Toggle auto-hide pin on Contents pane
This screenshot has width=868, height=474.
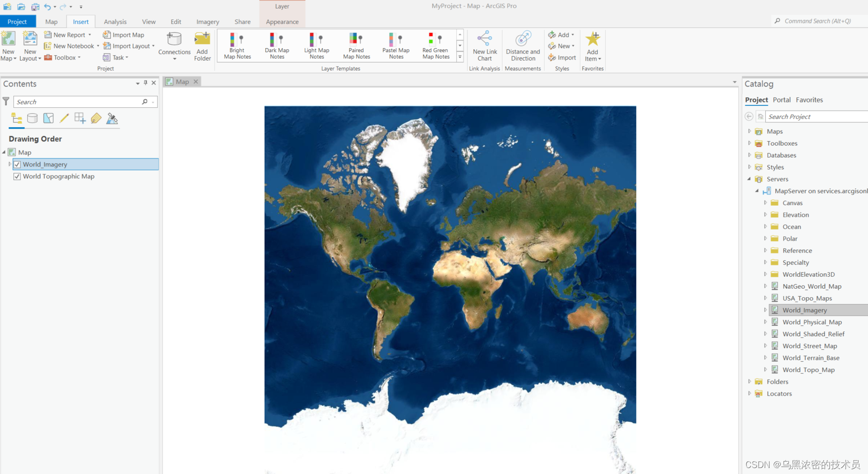(145, 83)
